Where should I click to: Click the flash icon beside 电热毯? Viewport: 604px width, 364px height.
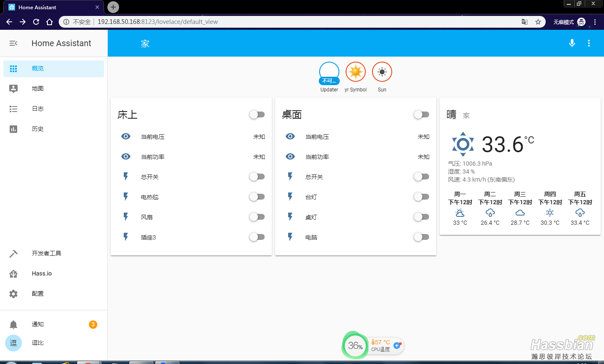point(126,196)
